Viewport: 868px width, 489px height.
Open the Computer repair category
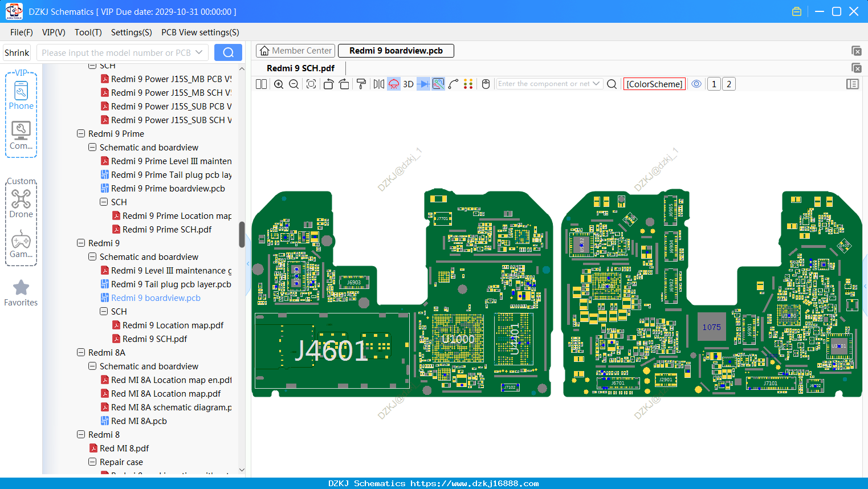coord(21,136)
